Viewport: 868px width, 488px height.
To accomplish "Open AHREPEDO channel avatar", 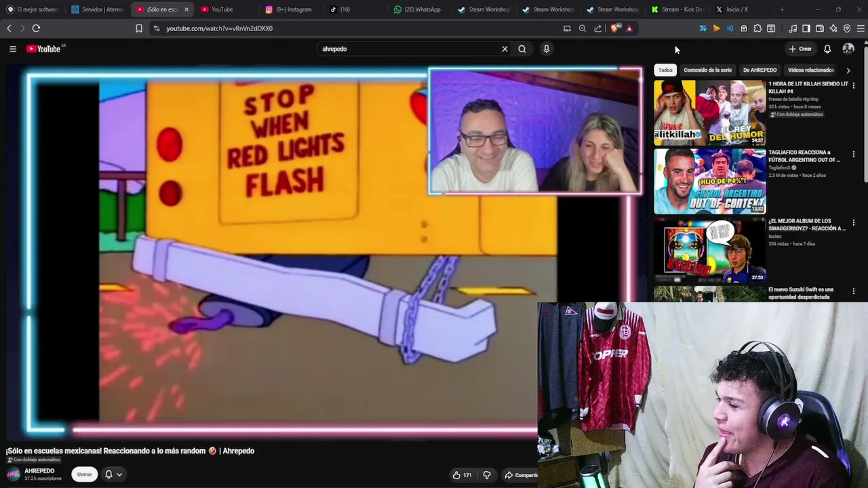I will [x=14, y=474].
